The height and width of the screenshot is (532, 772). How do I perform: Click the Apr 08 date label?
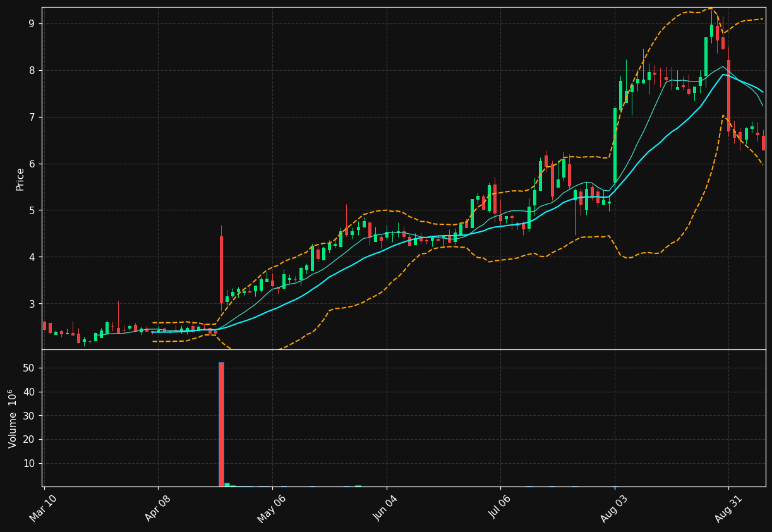[x=158, y=508]
